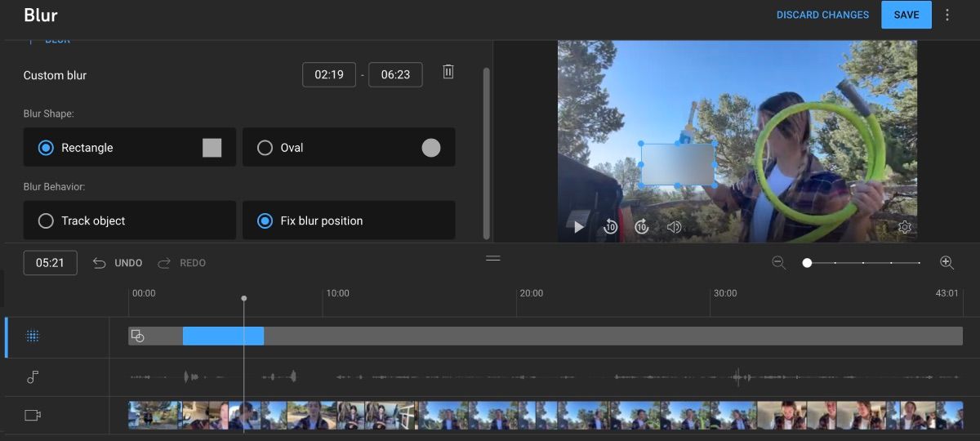Save the blur edits
The height and width of the screenshot is (441, 980).
point(906,15)
